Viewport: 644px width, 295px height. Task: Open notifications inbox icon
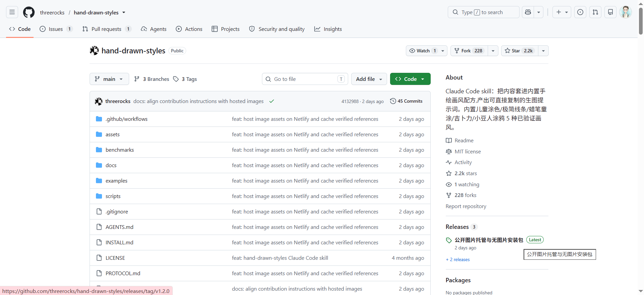[x=610, y=12]
